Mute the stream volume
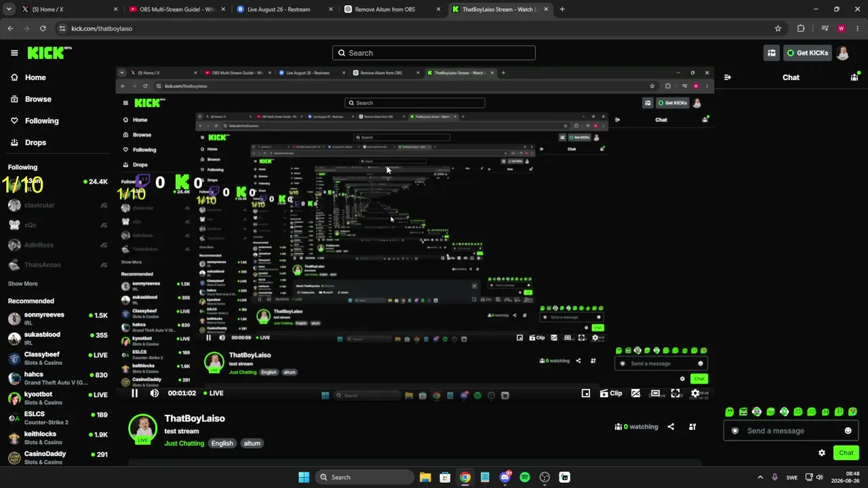The width and height of the screenshot is (868, 488). click(155, 393)
